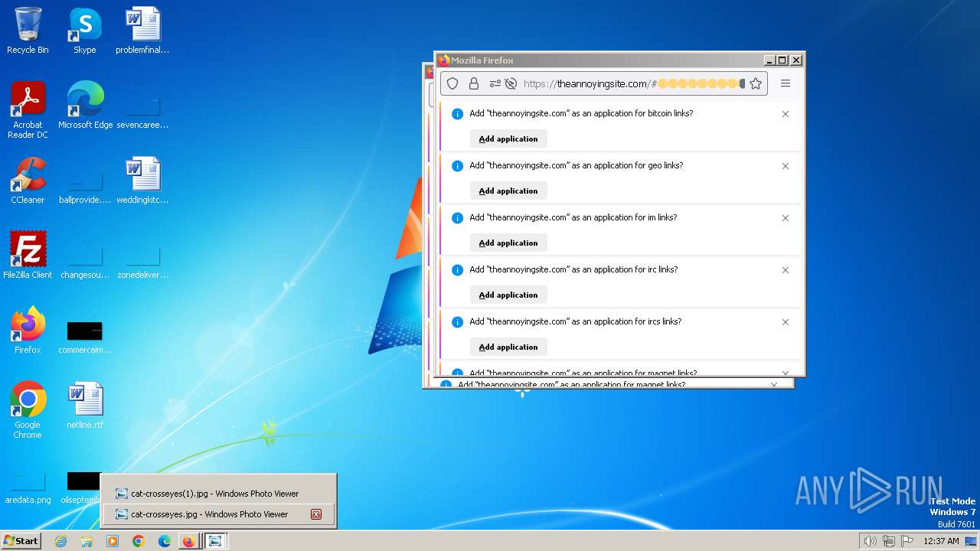Add application for geo links
980x551 pixels.
coord(508,191)
